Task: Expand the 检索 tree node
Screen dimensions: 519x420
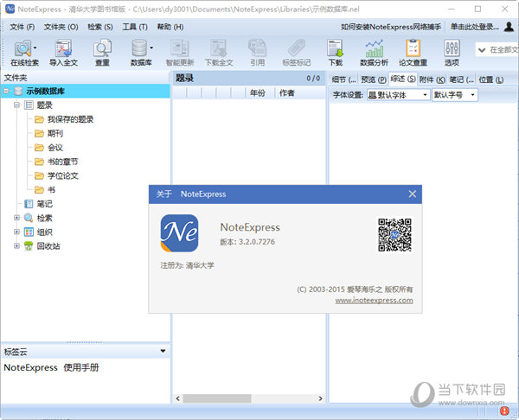Action: 16,218
